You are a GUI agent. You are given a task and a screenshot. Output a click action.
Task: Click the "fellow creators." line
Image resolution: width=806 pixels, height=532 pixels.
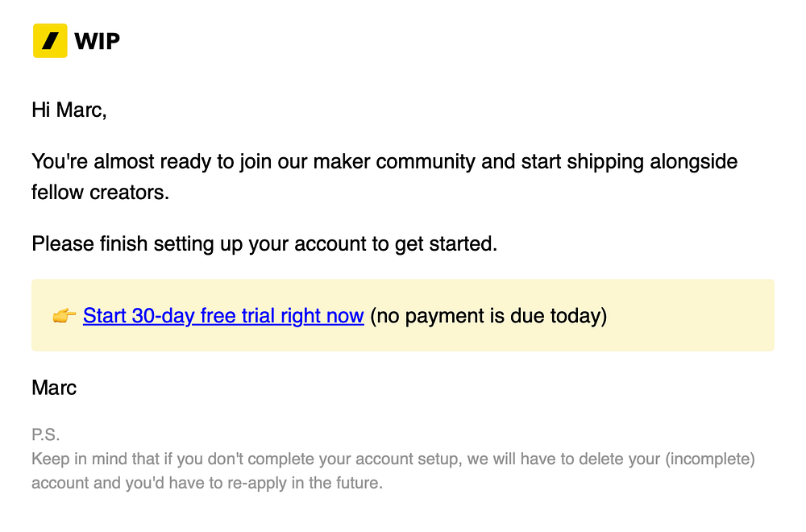[100, 192]
